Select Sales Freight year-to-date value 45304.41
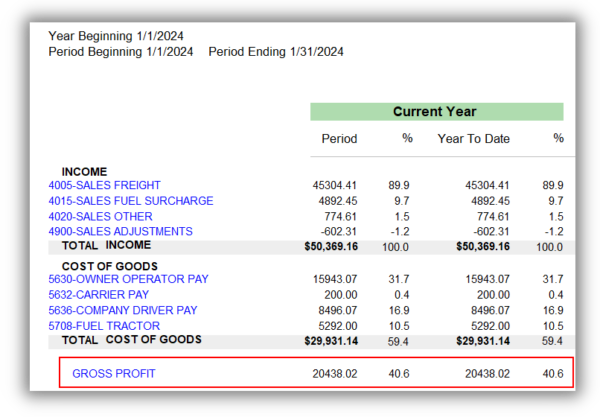Screen dimensions: 600x417 [x=487, y=186]
